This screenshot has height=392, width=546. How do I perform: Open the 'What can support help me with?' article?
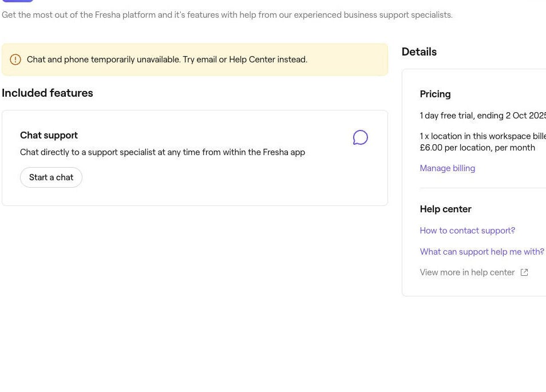481,252
